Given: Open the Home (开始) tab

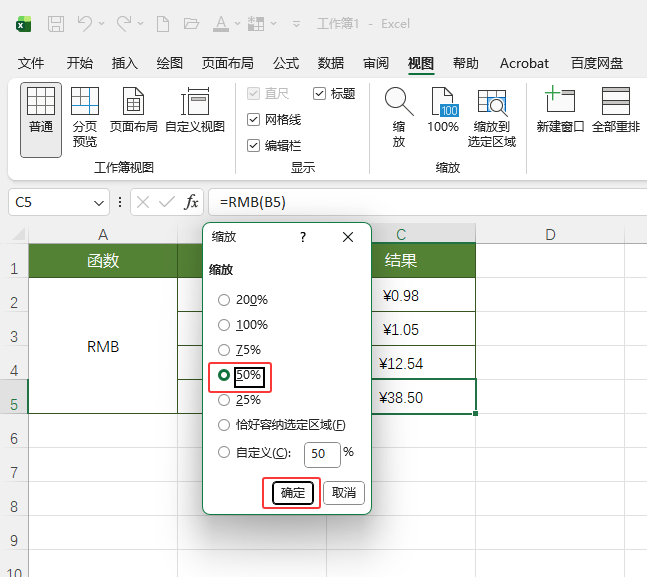Looking at the screenshot, I should [80, 63].
